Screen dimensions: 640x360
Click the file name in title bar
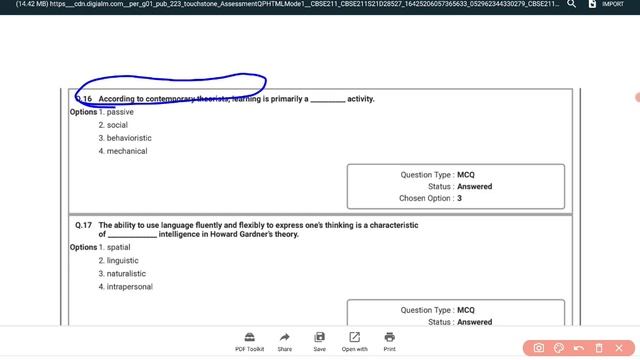[287, 4]
